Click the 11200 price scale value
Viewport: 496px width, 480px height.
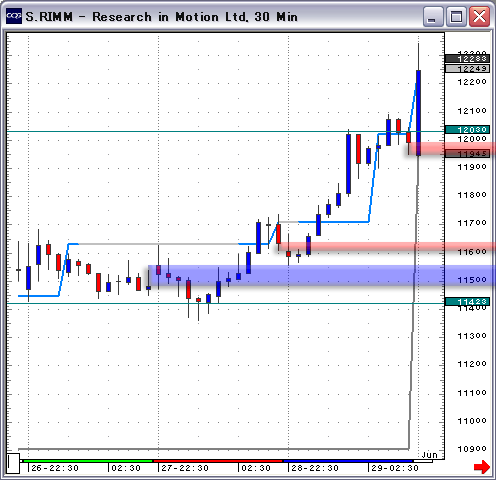[472, 364]
